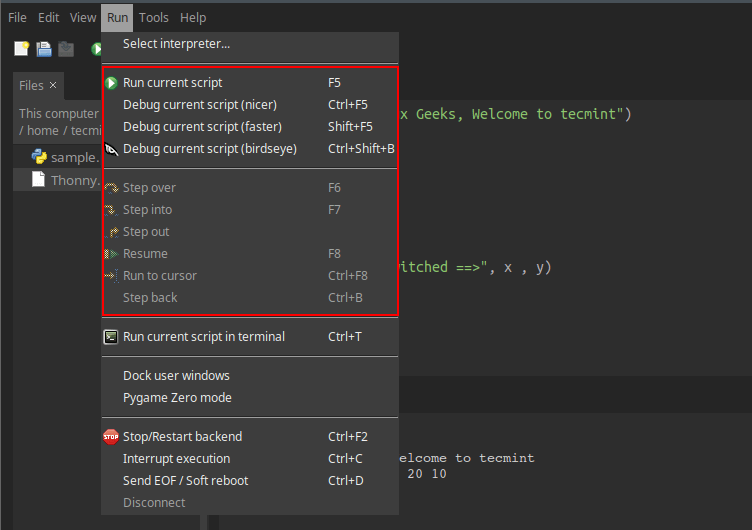Choose Select interpreter from the Run menu
This screenshot has width=752, height=530.
(176, 44)
